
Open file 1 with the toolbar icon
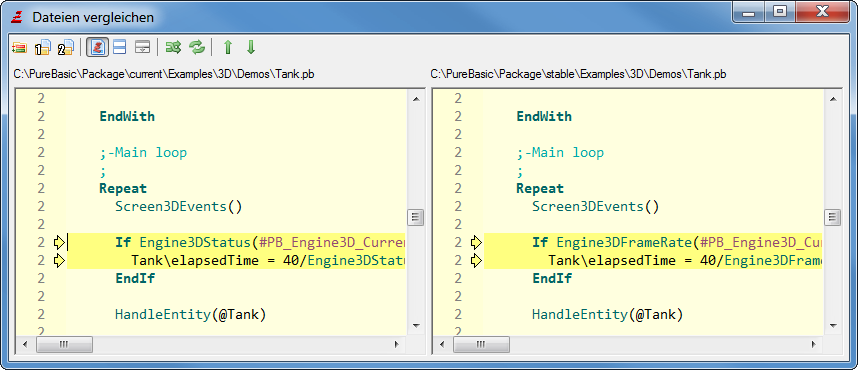(42, 48)
